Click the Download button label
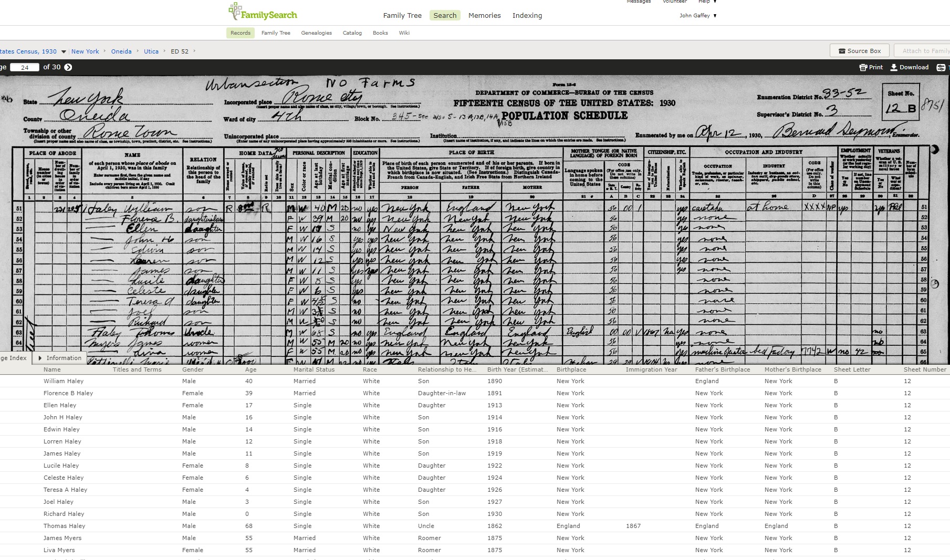 (x=914, y=67)
